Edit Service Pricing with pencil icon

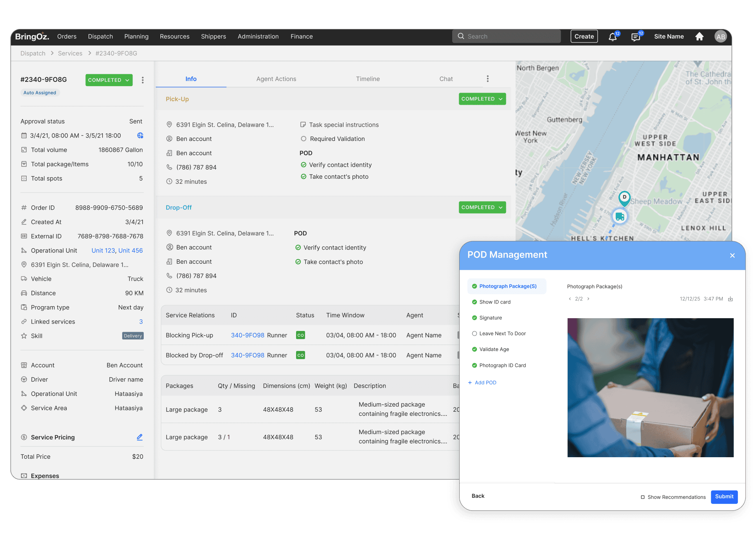140,437
